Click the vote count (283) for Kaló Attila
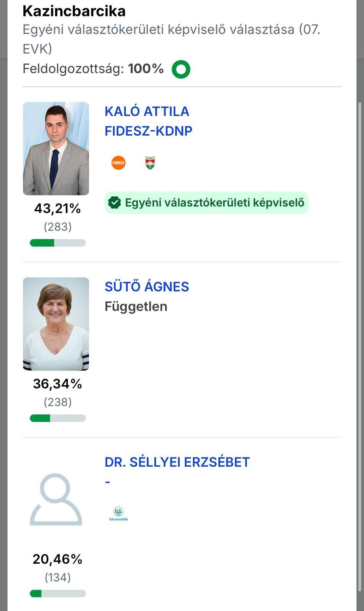Viewport: 364px width, 611px height. point(58,226)
